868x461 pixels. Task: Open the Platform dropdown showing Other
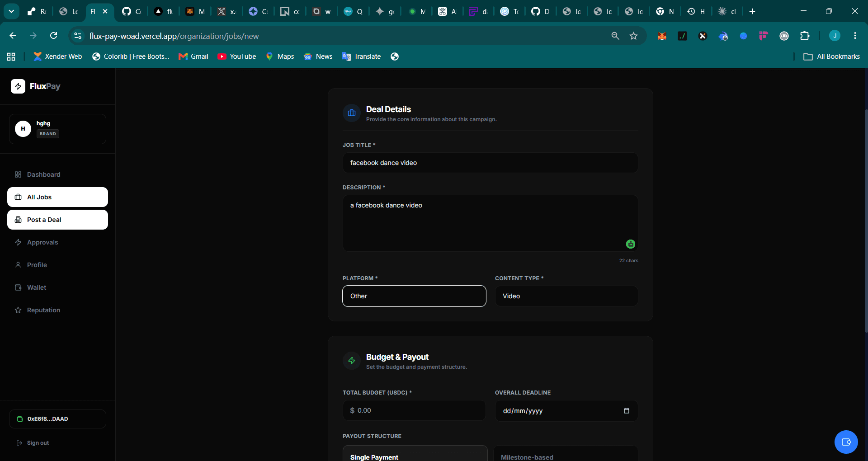tap(414, 296)
